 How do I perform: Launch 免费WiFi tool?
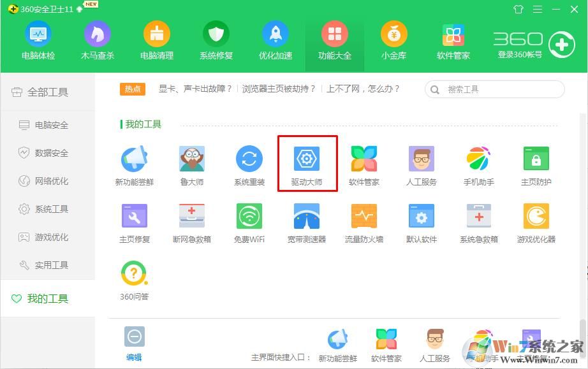click(249, 223)
